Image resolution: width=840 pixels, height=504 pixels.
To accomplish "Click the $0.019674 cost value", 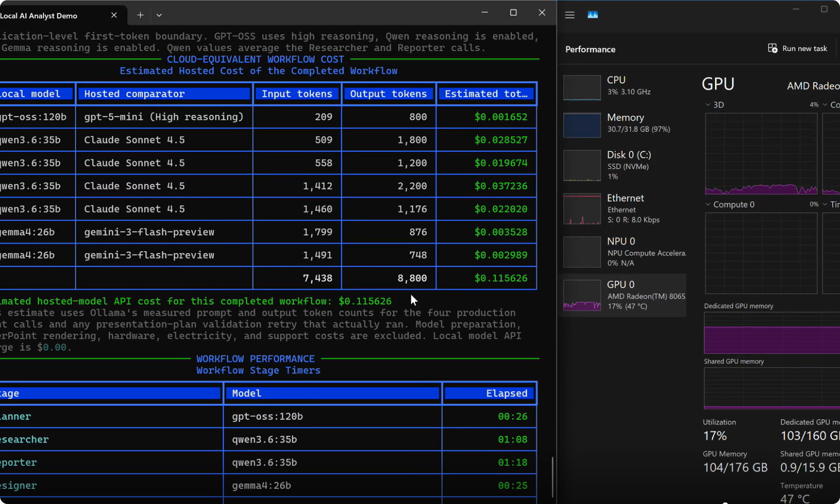I will pyautogui.click(x=501, y=163).
